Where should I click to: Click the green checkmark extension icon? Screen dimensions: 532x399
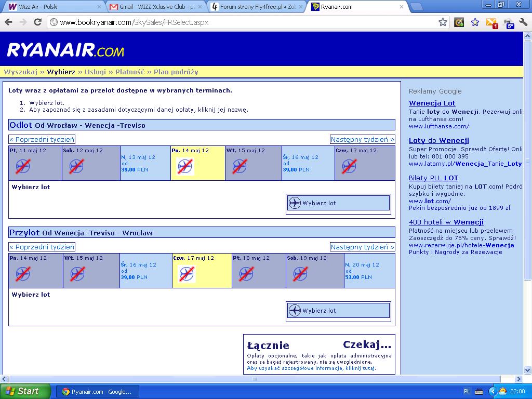coord(459,22)
